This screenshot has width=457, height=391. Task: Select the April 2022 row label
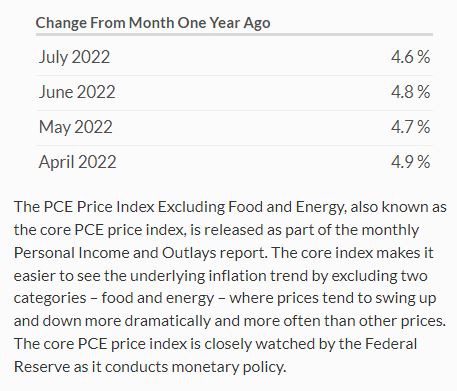click(x=77, y=162)
